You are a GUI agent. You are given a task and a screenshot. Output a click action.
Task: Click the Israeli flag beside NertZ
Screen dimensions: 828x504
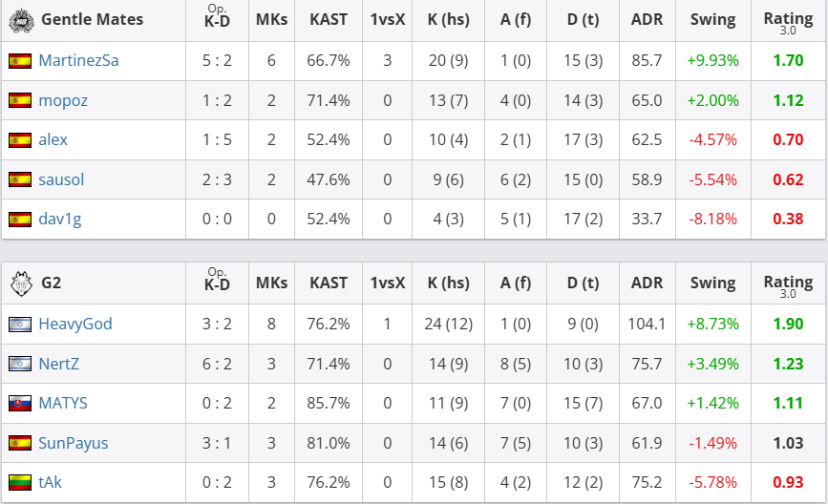click(19, 364)
